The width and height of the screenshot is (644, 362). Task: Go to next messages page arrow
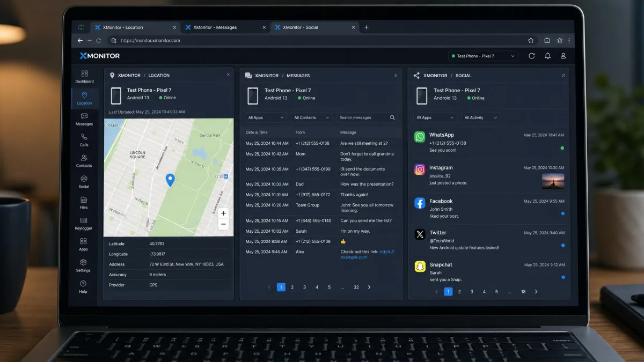369,287
